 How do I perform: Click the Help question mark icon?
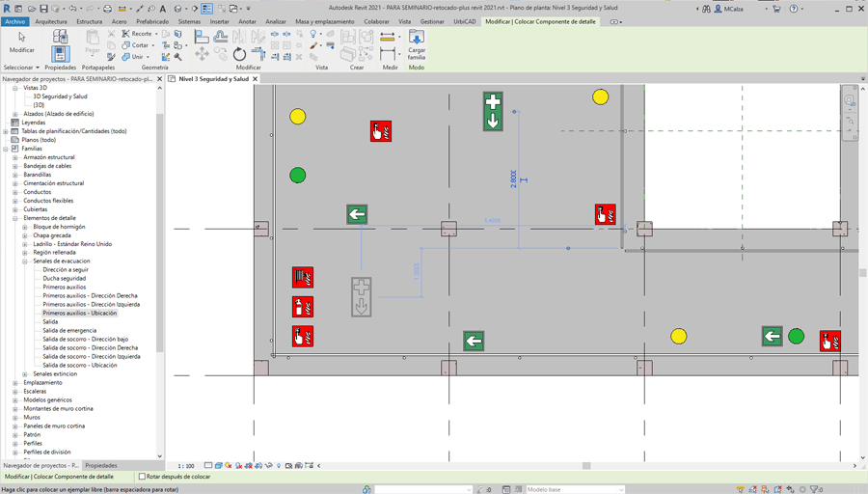794,9
